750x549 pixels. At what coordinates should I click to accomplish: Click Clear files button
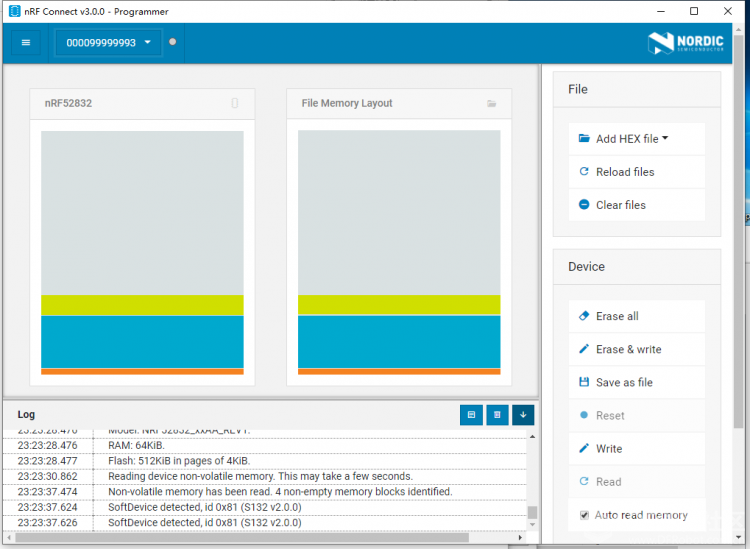tap(637, 205)
